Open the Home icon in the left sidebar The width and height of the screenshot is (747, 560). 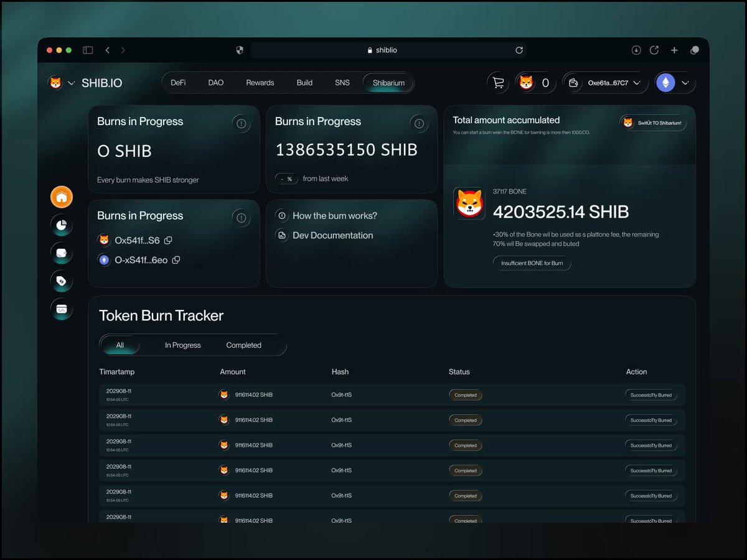point(62,198)
